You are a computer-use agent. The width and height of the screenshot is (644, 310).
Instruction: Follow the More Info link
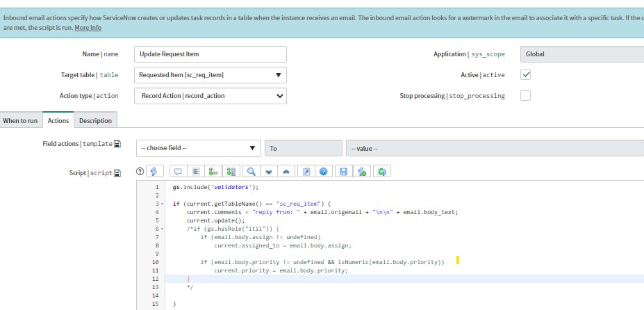point(88,28)
